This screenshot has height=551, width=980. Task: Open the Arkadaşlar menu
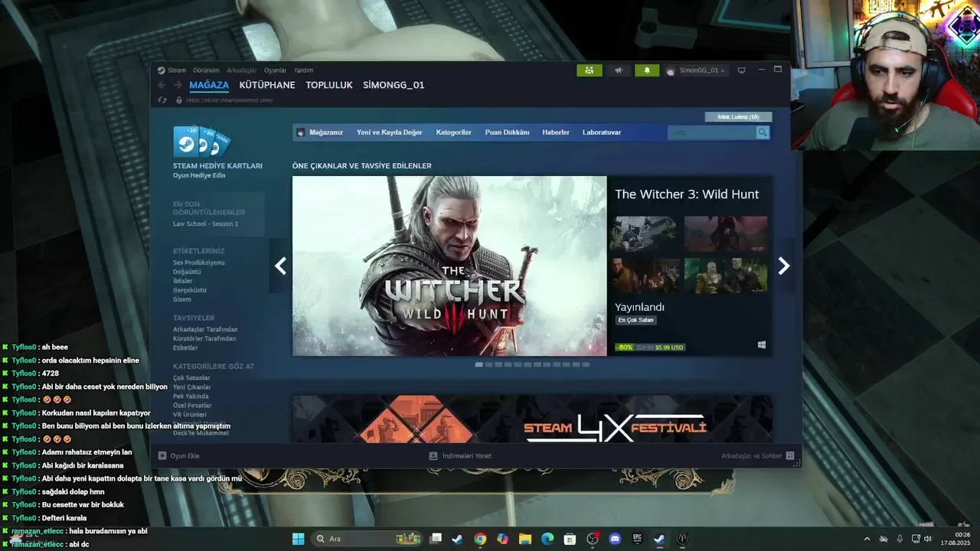242,70
